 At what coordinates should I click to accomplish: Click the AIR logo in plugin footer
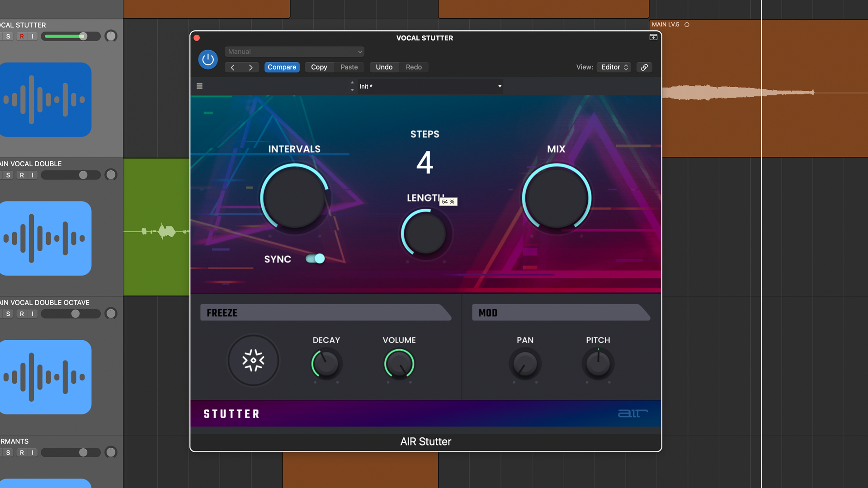coord(632,413)
